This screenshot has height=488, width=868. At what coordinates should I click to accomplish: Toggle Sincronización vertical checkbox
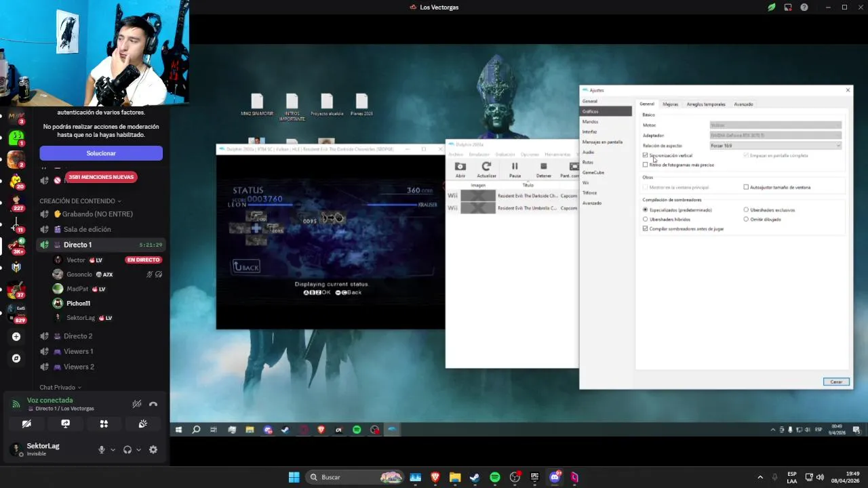645,155
